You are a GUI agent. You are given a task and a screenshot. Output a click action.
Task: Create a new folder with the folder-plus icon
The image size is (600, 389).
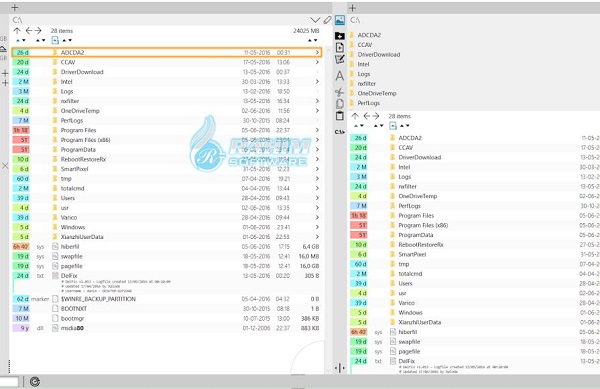[339, 36]
